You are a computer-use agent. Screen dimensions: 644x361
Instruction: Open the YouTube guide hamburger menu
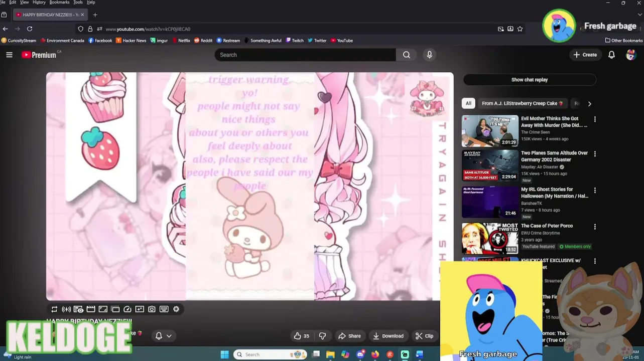pos(9,55)
